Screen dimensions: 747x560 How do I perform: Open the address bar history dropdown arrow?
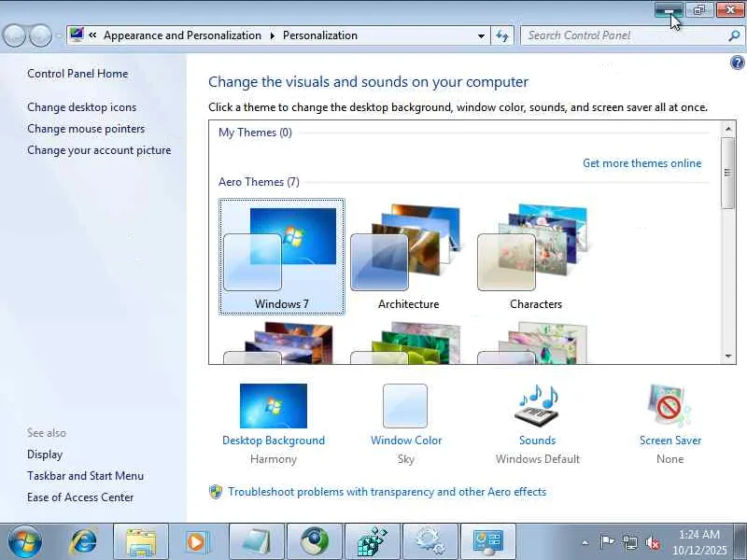click(481, 35)
